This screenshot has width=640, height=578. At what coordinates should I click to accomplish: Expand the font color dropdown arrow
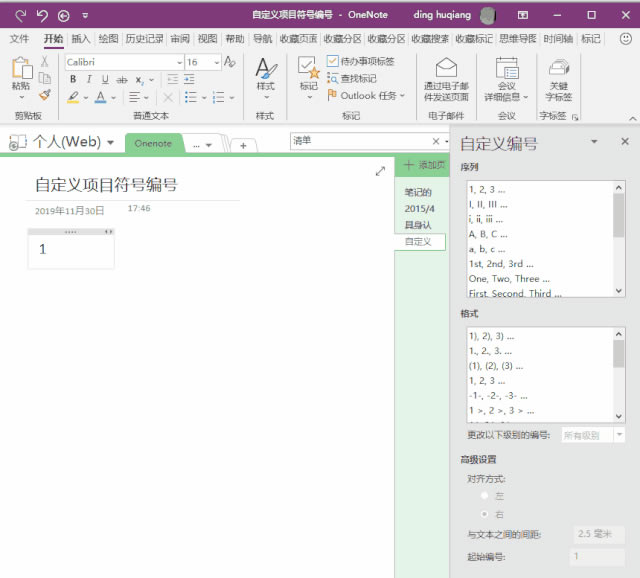pyautogui.click(x=113, y=98)
